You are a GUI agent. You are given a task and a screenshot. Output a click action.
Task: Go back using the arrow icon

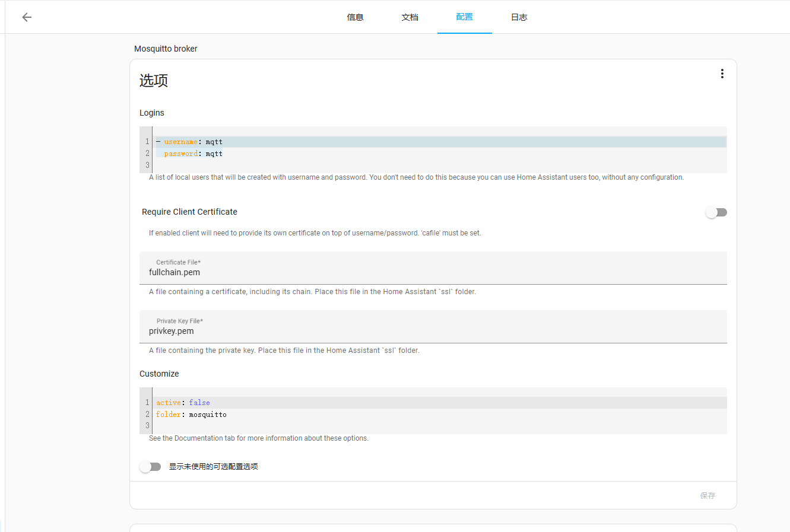pyautogui.click(x=27, y=17)
